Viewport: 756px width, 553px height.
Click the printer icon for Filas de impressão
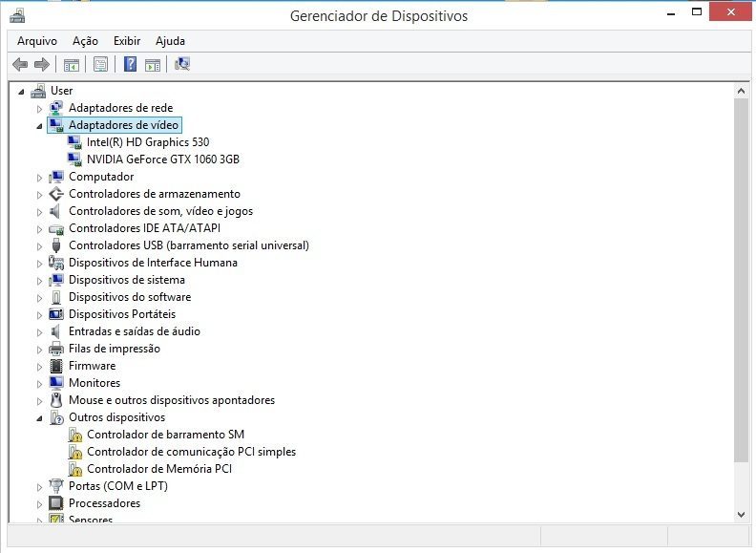tap(56, 349)
